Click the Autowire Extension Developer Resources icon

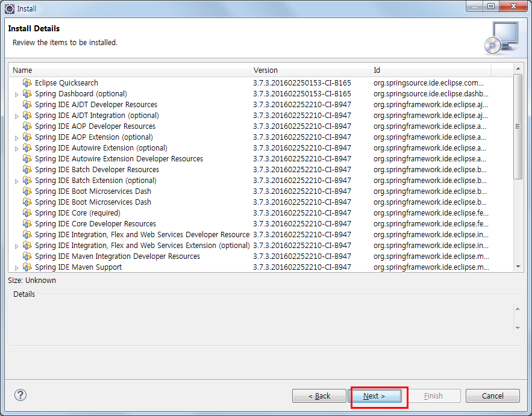click(x=27, y=159)
